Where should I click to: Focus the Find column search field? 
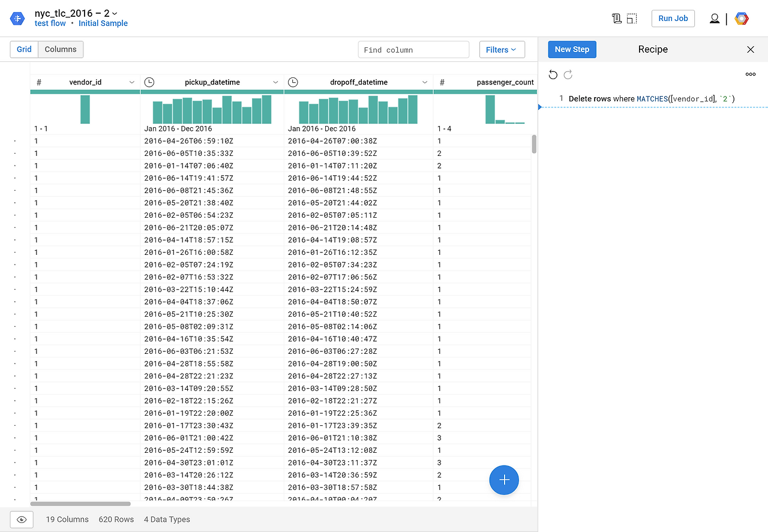tap(413, 50)
